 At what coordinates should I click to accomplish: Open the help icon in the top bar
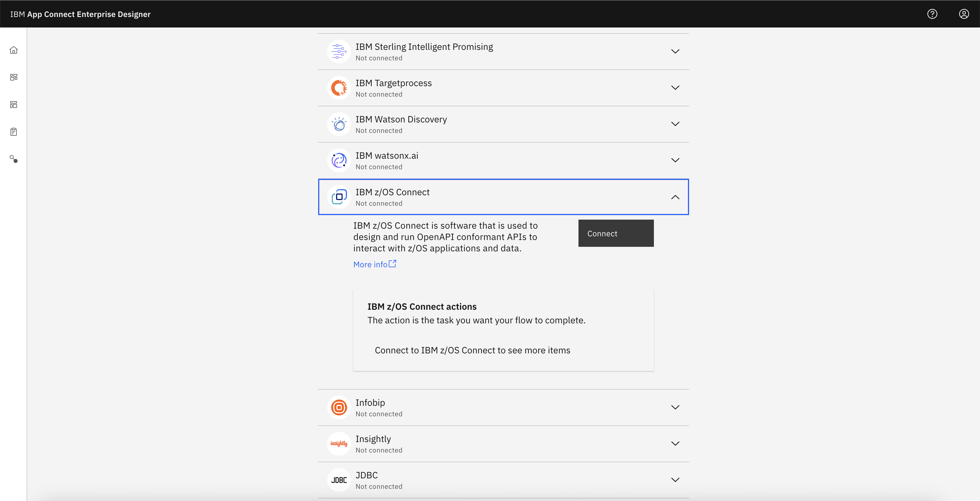[x=932, y=14]
